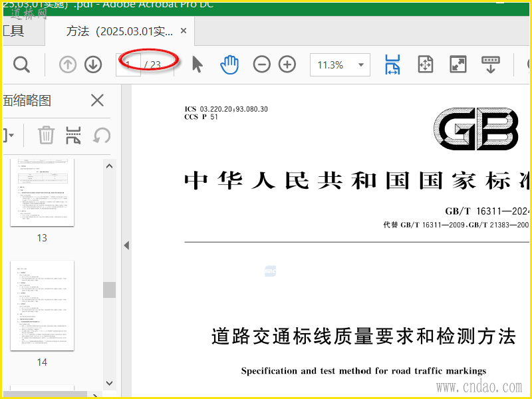Collapse the navigation pane arrow

(126, 245)
